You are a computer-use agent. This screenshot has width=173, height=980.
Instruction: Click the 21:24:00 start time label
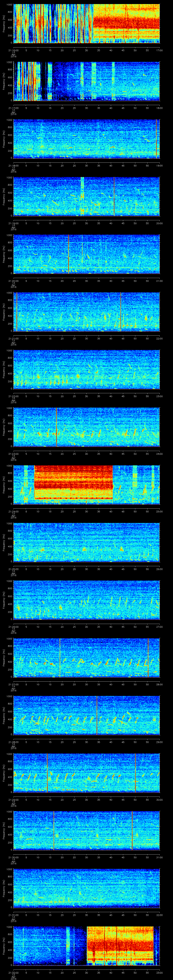click(13, 511)
